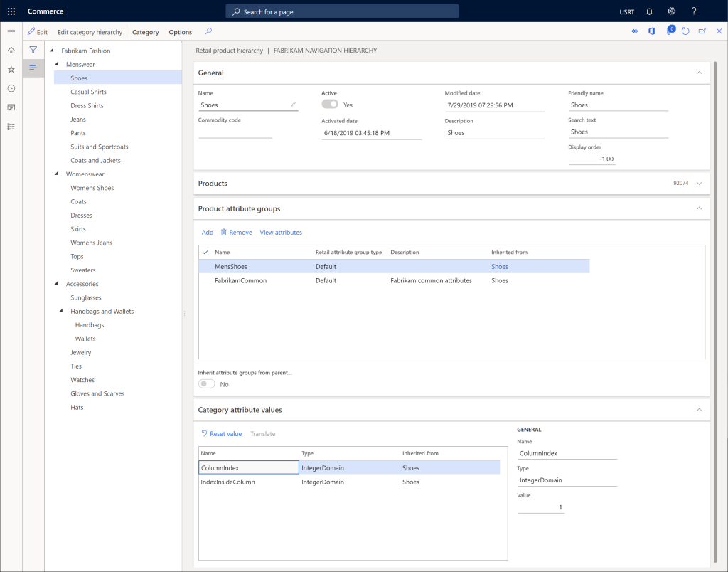Collapse the Fabrikam Fashion tree node
This screenshot has width=728, height=572.
point(51,51)
